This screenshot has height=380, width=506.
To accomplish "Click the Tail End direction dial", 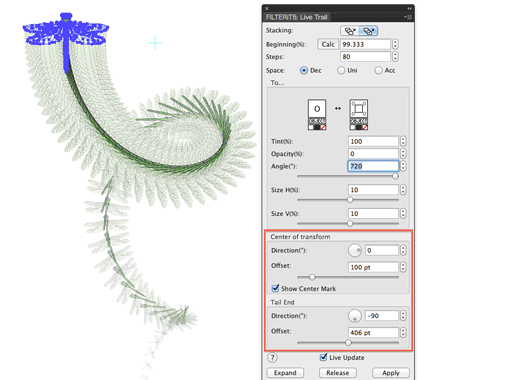I will click(x=355, y=316).
